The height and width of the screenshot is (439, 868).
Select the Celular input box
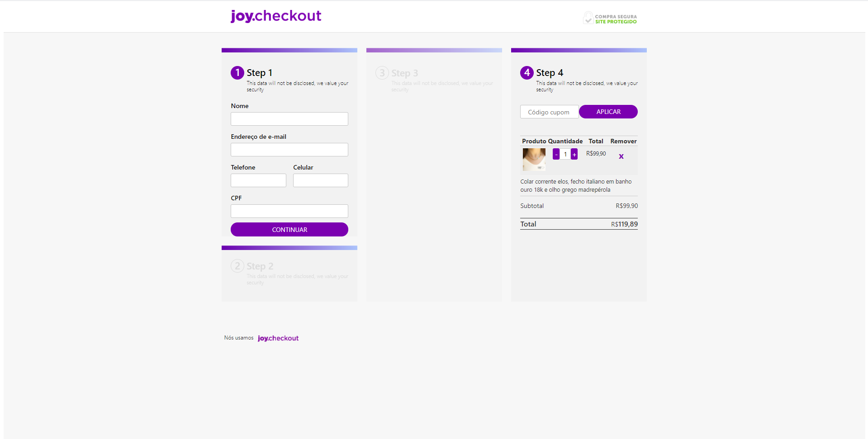coord(321,180)
